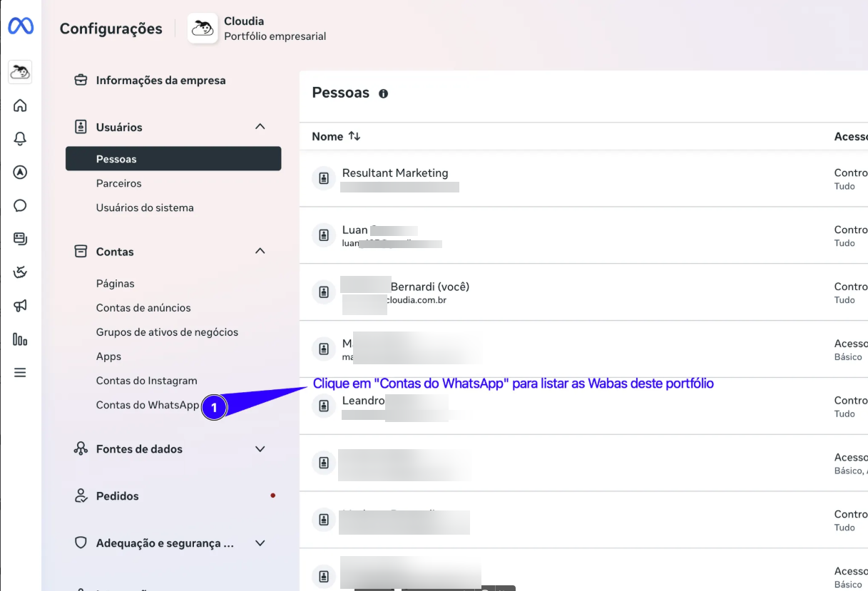Click the Cloudia portfolio logo in header
Viewport: 868px width, 591px height.
(x=203, y=29)
